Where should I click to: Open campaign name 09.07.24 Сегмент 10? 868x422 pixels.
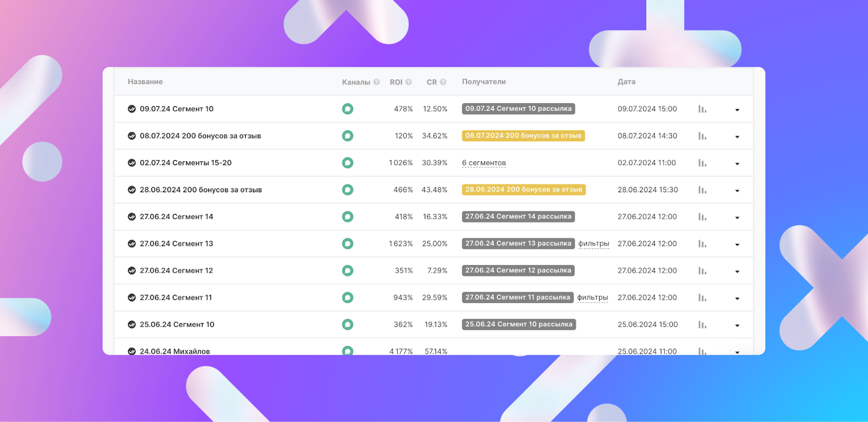pyautogui.click(x=177, y=109)
